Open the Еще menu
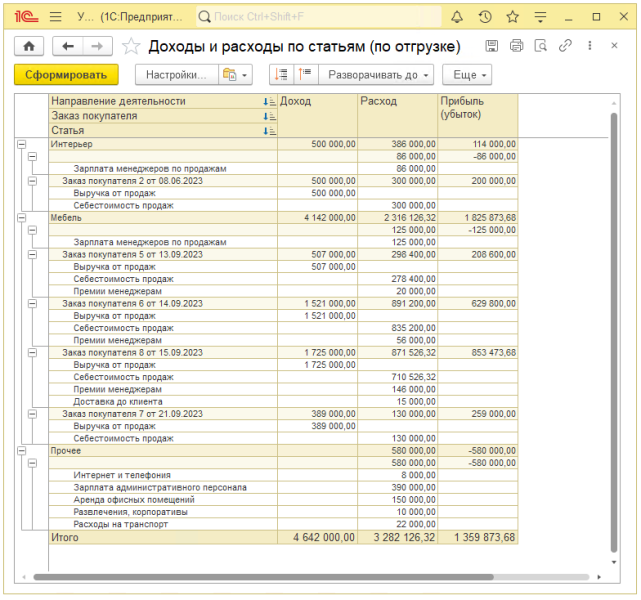 pyautogui.click(x=467, y=75)
